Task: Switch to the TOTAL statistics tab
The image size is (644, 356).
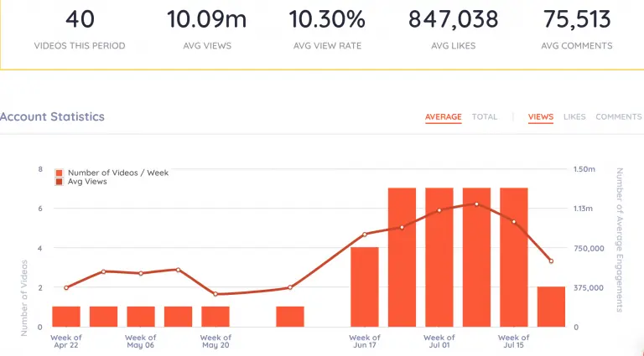Action: click(x=485, y=117)
